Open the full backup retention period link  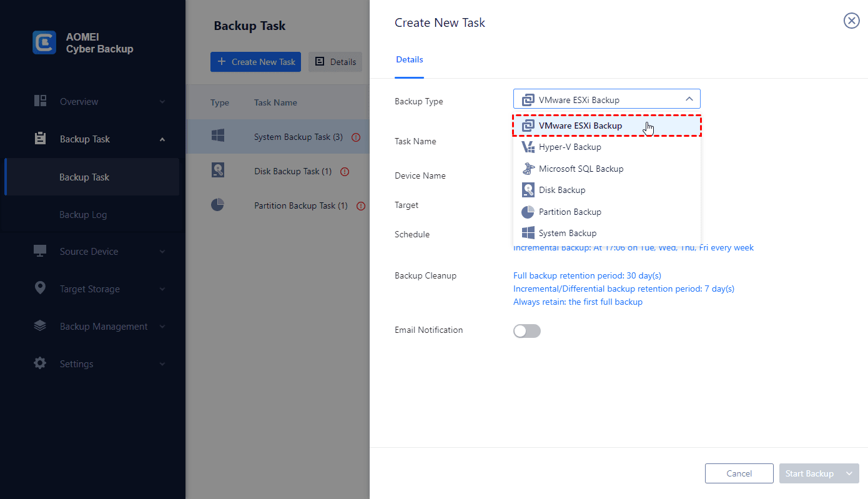click(x=587, y=275)
